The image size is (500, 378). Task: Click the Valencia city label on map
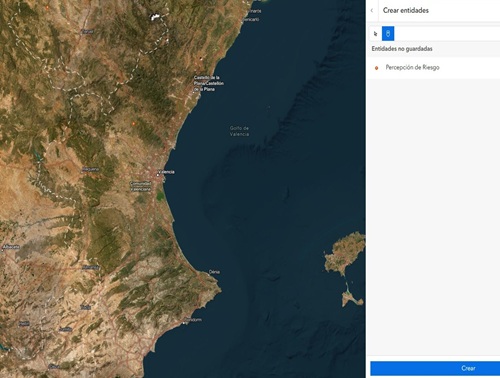pos(166,172)
